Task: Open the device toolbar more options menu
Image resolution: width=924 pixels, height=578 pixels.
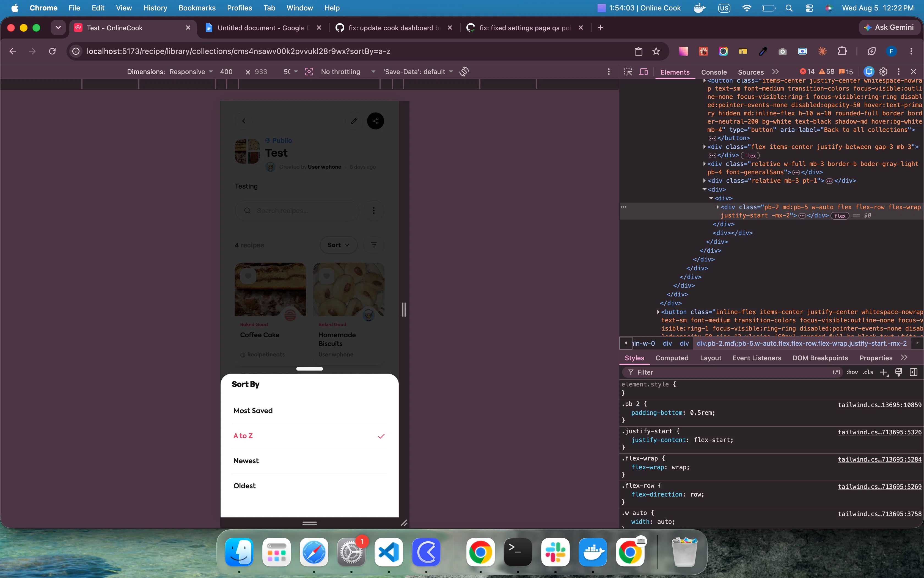Action: (x=609, y=72)
